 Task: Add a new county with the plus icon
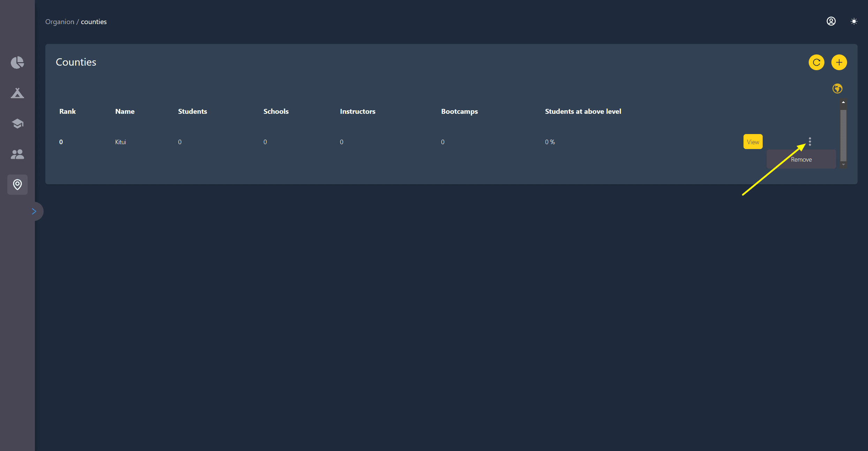839,62
